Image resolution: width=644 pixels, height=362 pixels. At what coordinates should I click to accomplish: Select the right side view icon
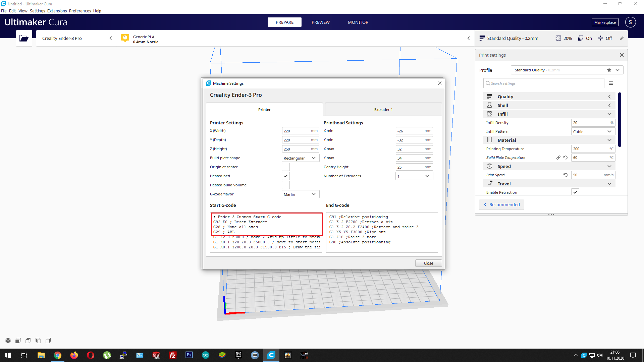coord(48,341)
